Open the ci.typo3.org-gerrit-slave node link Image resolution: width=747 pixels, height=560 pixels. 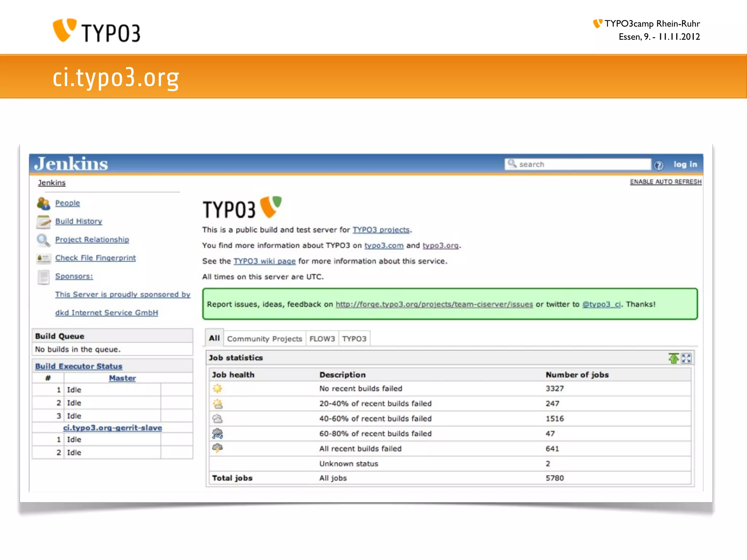(x=112, y=428)
